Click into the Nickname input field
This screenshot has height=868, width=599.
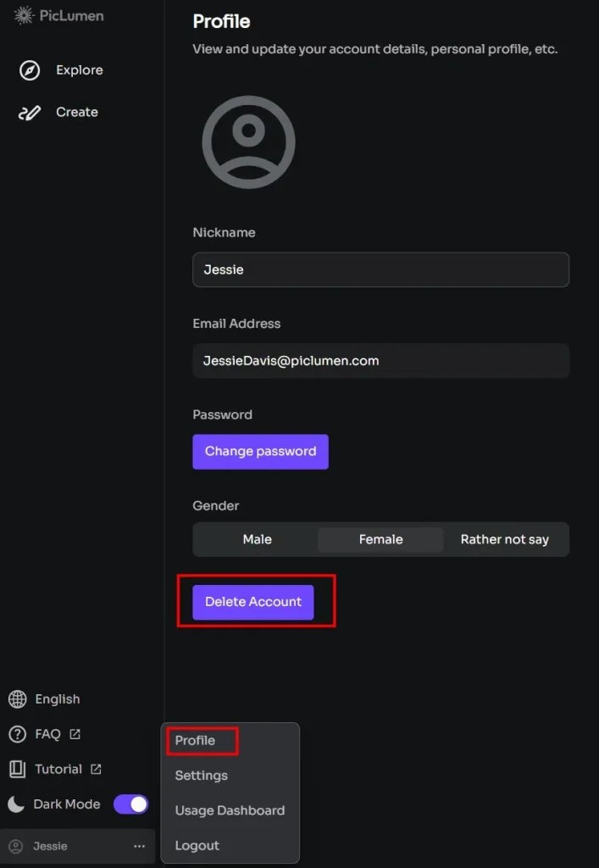pos(380,270)
